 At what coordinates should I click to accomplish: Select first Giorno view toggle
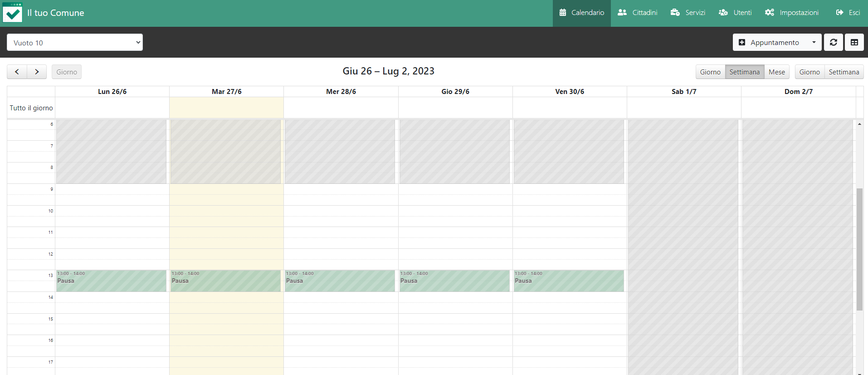710,72
